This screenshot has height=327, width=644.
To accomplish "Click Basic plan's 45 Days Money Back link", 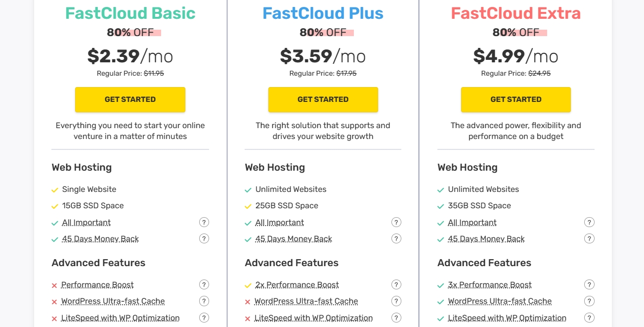I will [100, 239].
